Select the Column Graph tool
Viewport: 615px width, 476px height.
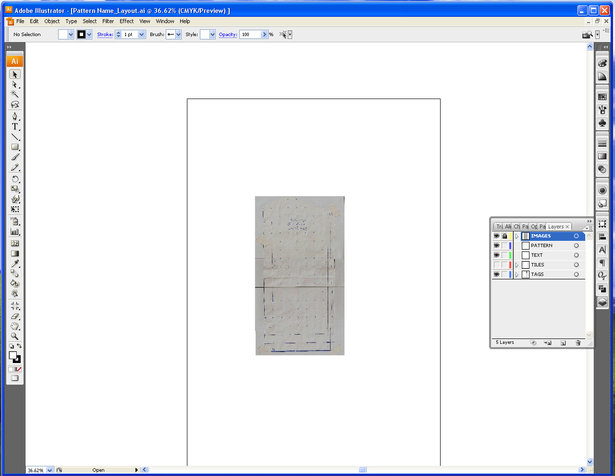click(15, 232)
